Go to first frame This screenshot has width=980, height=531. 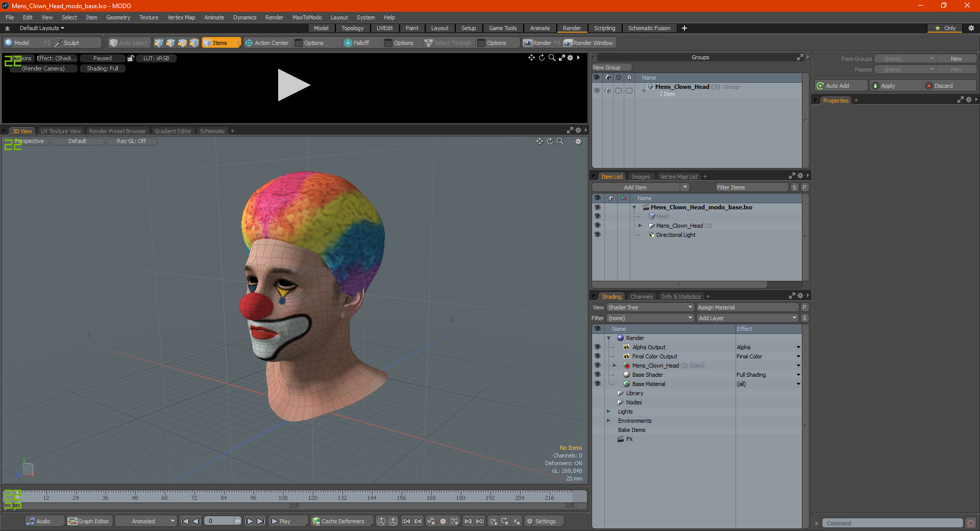185,521
